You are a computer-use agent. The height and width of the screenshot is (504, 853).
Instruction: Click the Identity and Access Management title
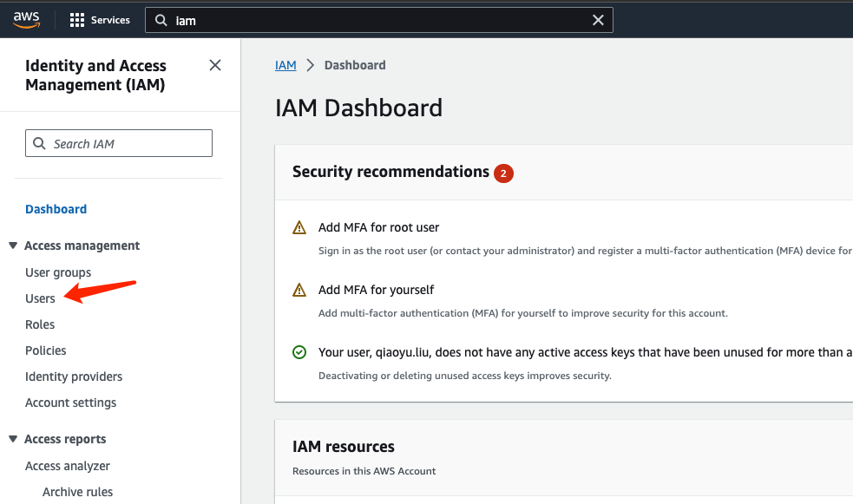[x=95, y=75]
